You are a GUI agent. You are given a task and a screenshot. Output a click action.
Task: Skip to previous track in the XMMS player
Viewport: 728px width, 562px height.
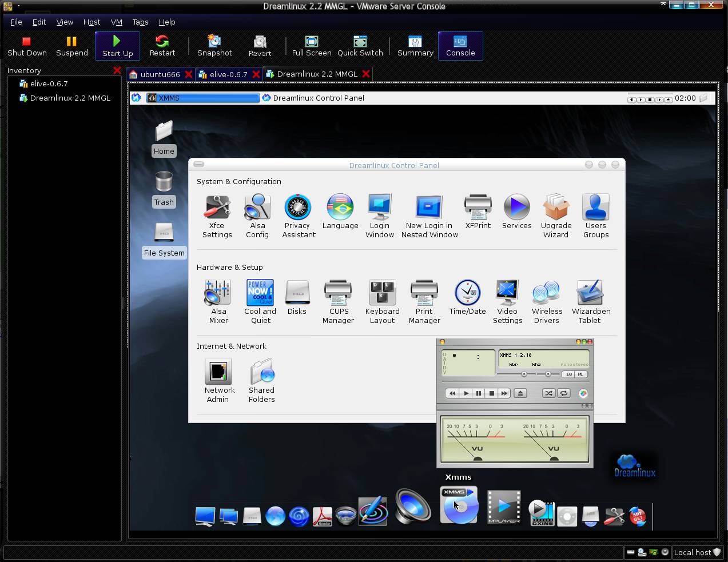coord(452,393)
